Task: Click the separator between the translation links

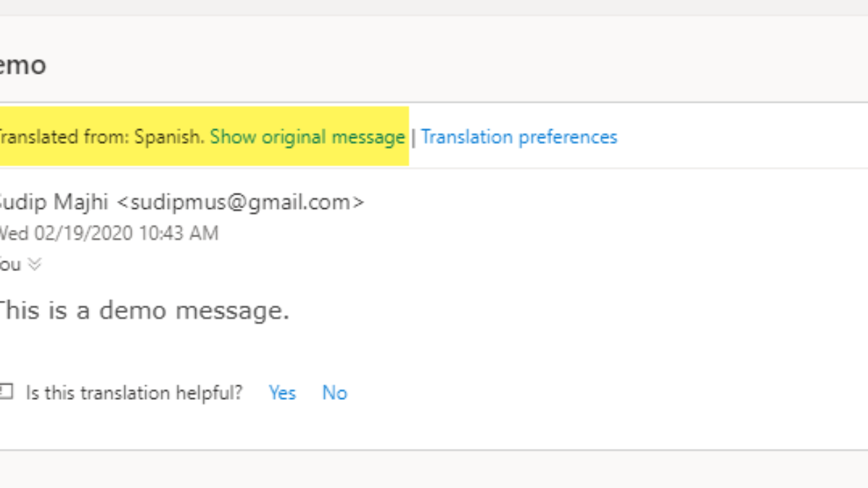Action: tap(413, 137)
